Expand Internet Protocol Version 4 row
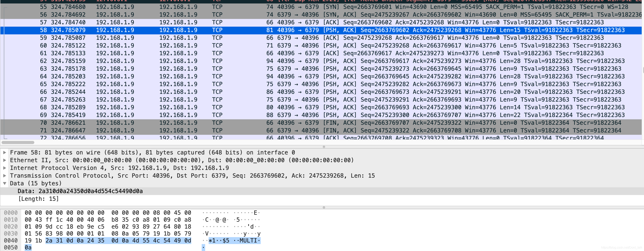Screen dimensions: 644x251 click(x=4, y=168)
